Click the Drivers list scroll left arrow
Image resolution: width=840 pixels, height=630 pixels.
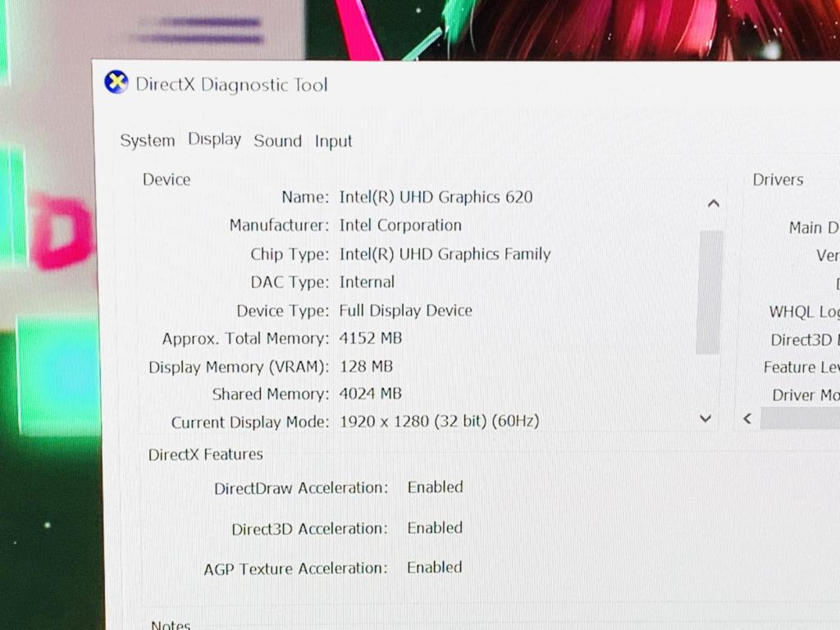(x=747, y=418)
